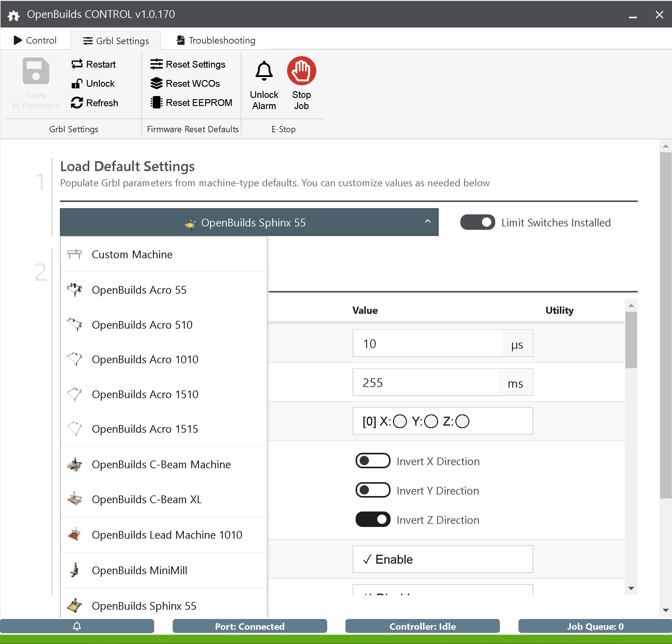672x644 pixels.
Task: Choose OpenBuilds C-Beam Machine label
Action: tap(161, 465)
